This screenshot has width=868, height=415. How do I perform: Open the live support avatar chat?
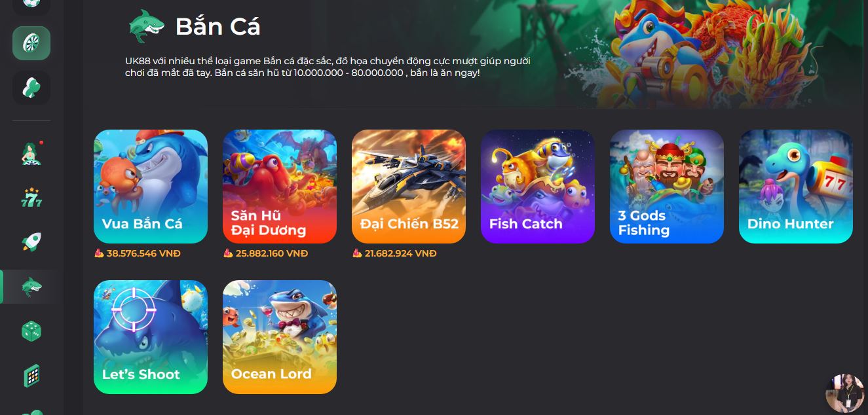tap(845, 393)
